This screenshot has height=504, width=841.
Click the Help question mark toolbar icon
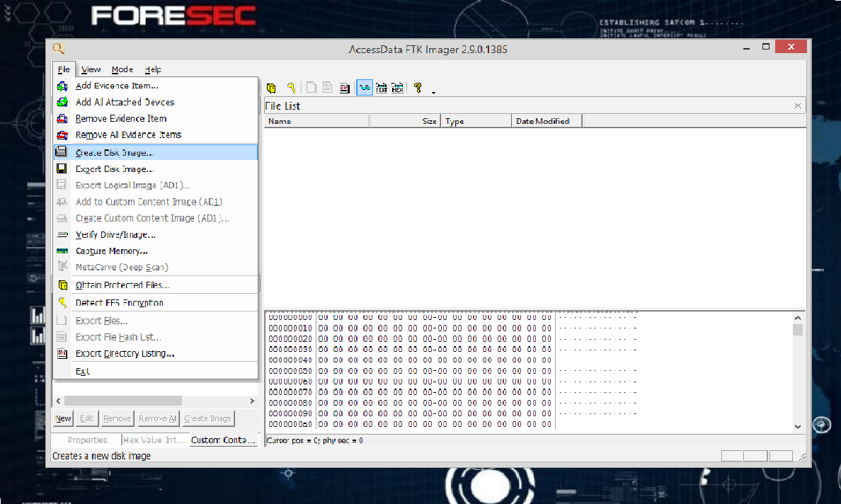(417, 87)
